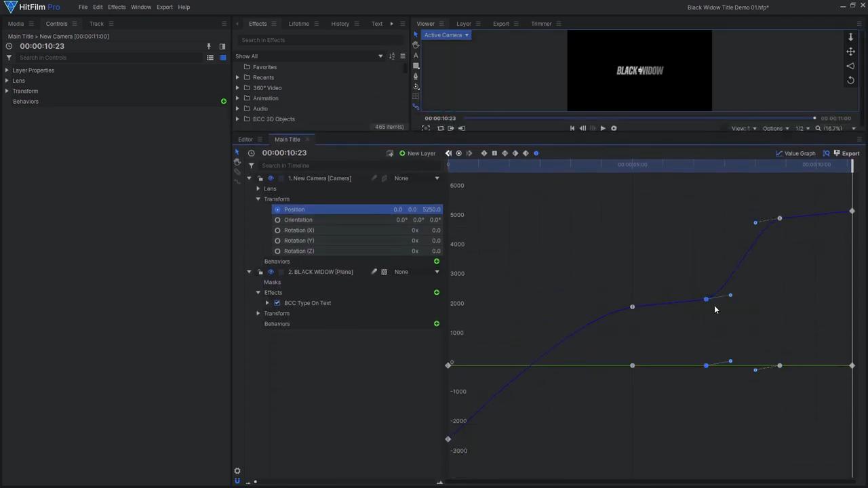The width and height of the screenshot is (868, 488).
Task: Open the viewer Options dropdown
Action: tap(776, 128)
